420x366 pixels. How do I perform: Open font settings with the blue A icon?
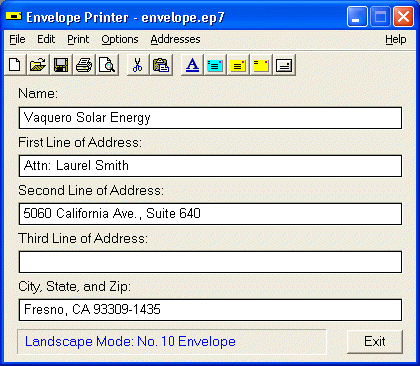192,65
